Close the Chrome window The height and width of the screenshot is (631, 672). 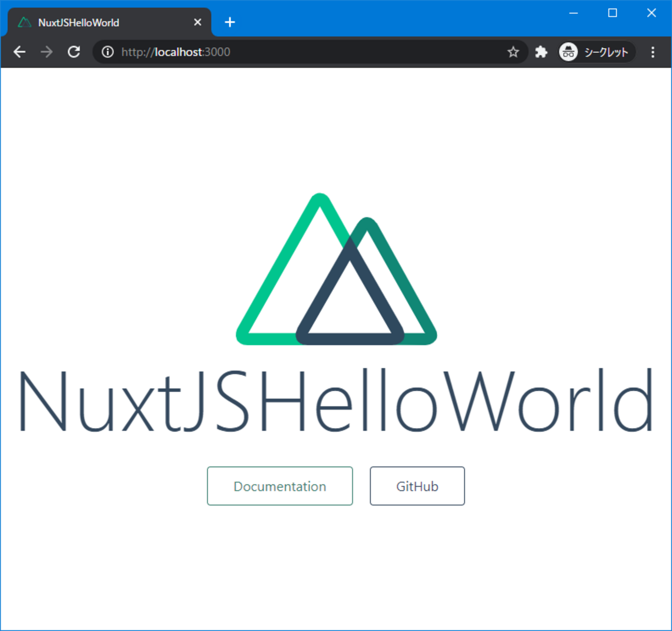651,13
